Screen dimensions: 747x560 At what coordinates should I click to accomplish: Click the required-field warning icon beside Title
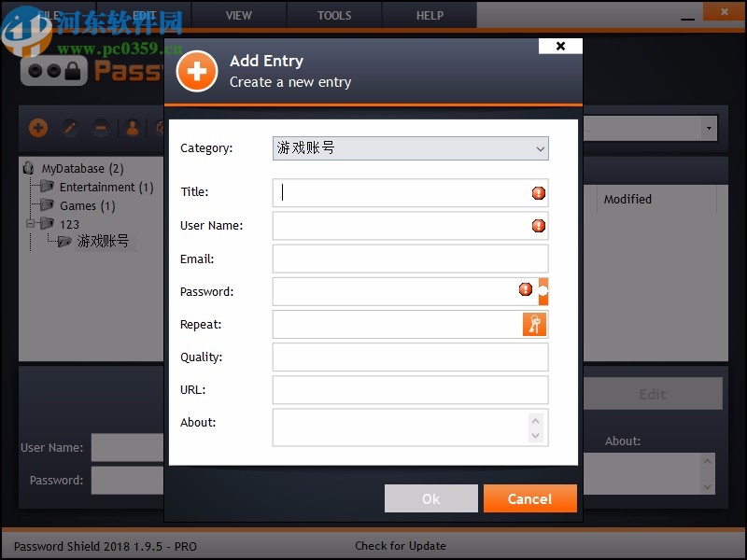pos(540,193)
